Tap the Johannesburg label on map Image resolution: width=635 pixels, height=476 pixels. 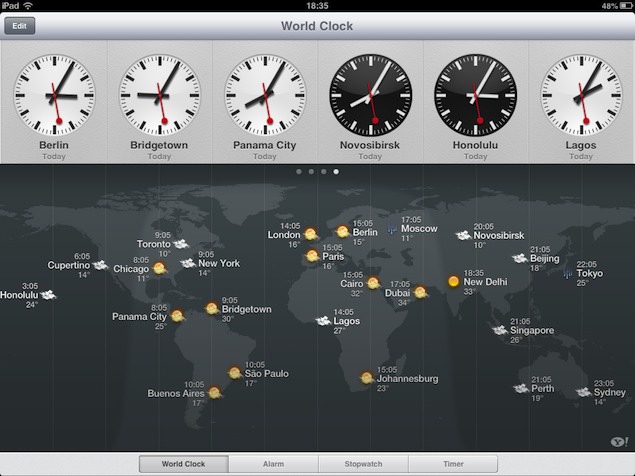407,379
